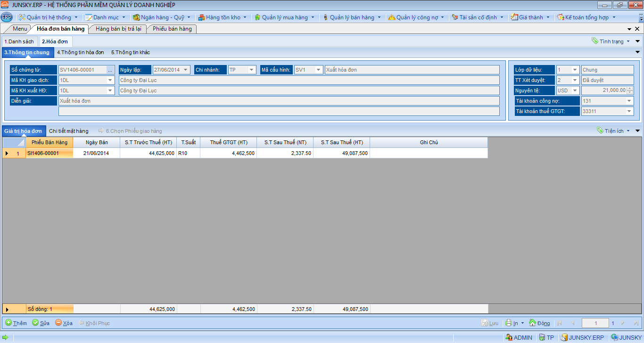
Task: Click the exchange rate spinner up arrow
Action: coord(630,89)
